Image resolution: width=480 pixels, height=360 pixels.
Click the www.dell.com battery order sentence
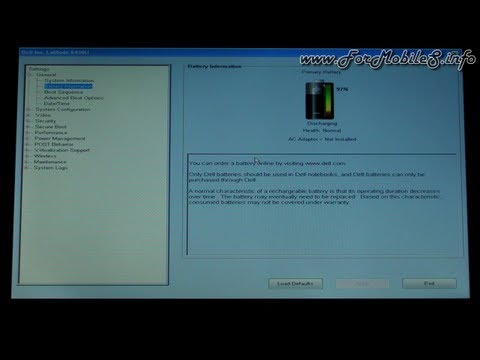tap(267, 163)
